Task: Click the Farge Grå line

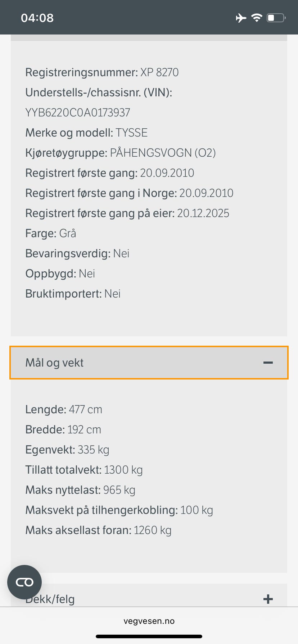Action: point(51,233)
